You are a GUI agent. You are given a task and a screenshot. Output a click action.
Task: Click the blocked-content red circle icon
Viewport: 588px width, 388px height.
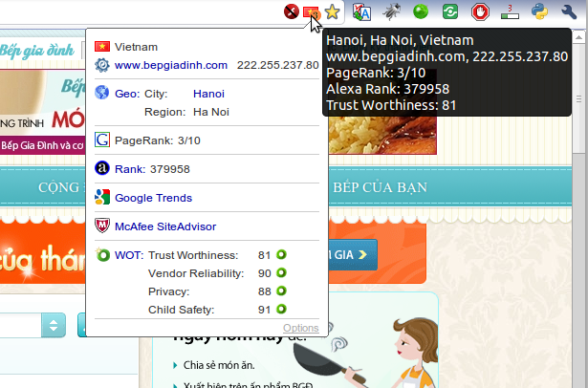click(292, 11)
